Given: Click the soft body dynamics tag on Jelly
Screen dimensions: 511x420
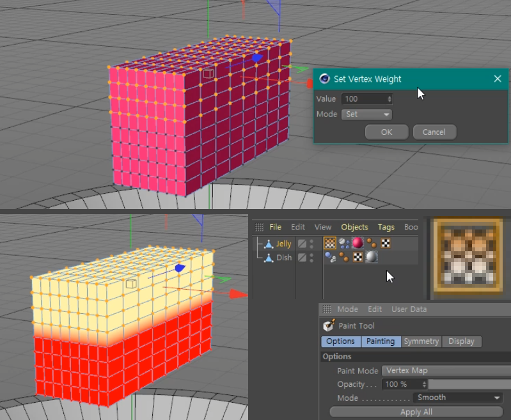Looking at the screenshot, I should tap(344, 243).
